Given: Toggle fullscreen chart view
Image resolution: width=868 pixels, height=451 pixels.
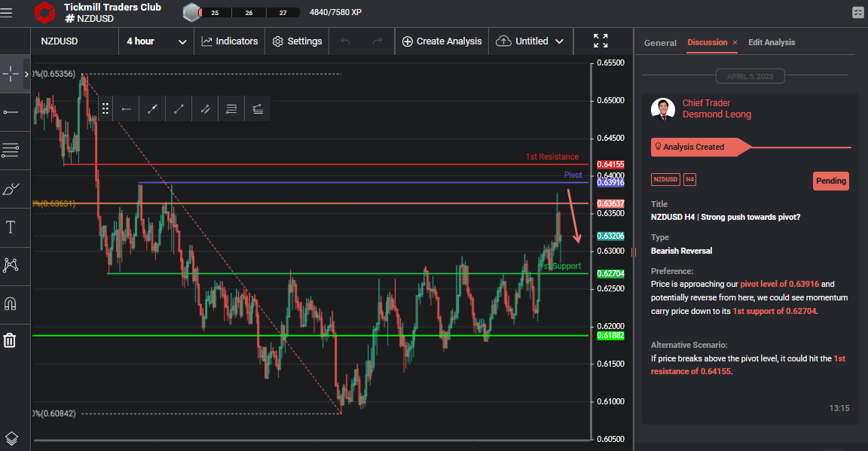Looking at the screenshot, I should 601,41.
